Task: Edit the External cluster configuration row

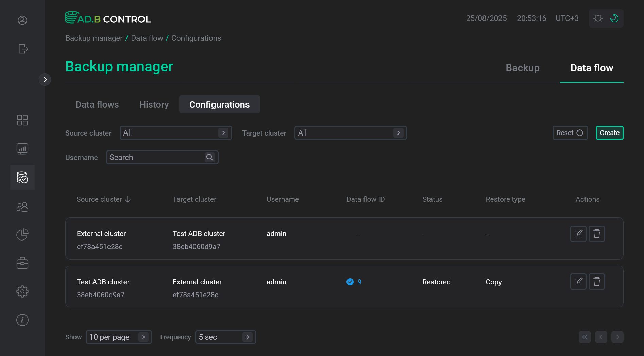Action: [578, 234]
